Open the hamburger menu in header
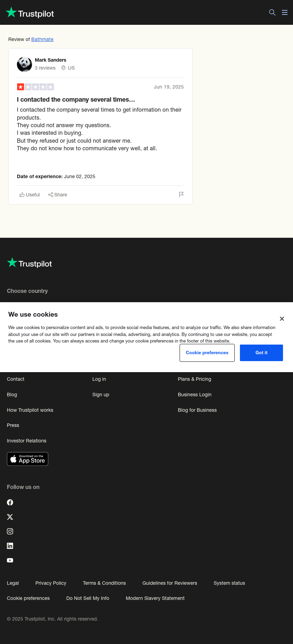293x644 pixels. [x=285, y=12]
